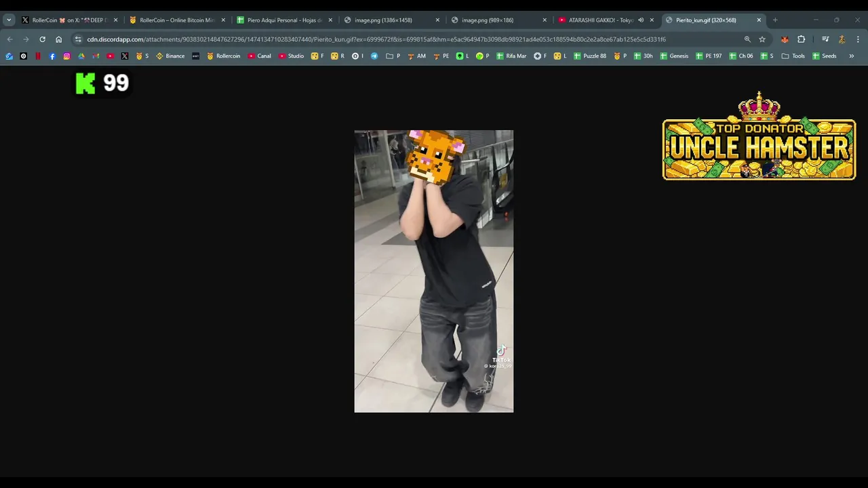Screen dimensions: 868x488
Task: Open the Seeds sheet bookmark
Action: [824, 56]
